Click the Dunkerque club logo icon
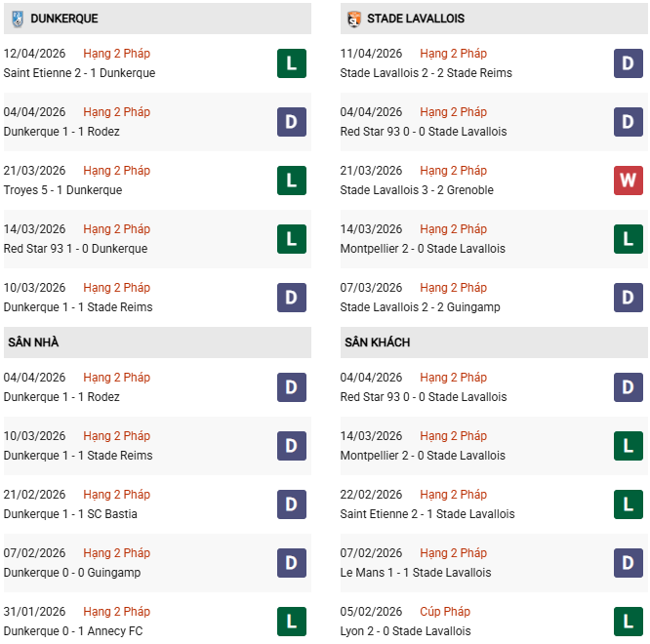Viewport: 650px width, 644px height. pos(18,19)
